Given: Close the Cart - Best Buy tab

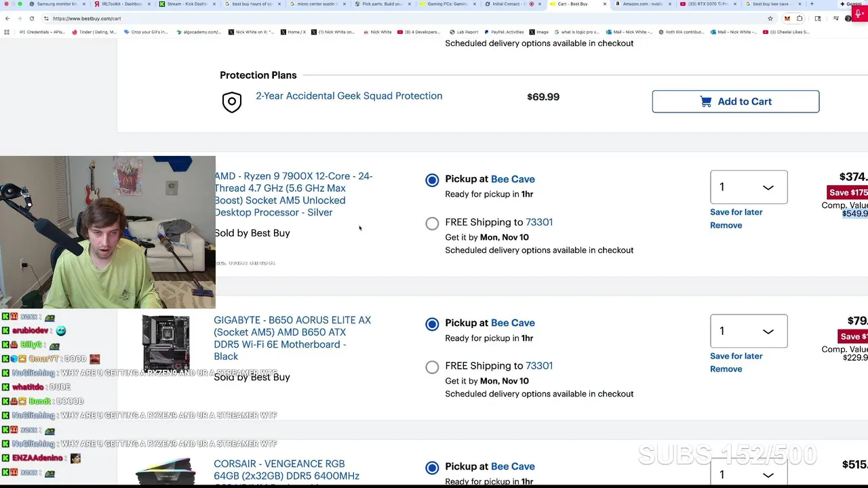Looking at the screenshot, I should pyautogui.click(x=605, y=4).
